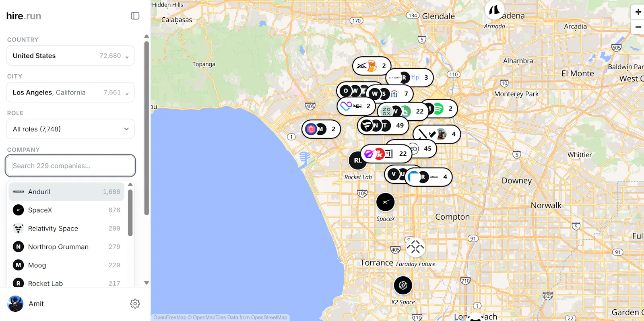This screenshot has height=321, width=644.
Task: Select the K2 Space map marker
Action: coord(403,286)
